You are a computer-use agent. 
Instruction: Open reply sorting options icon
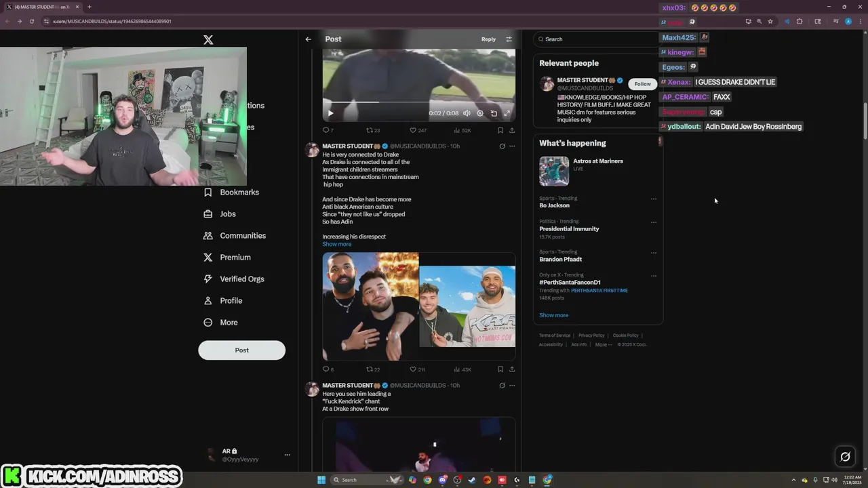point(509,39)
